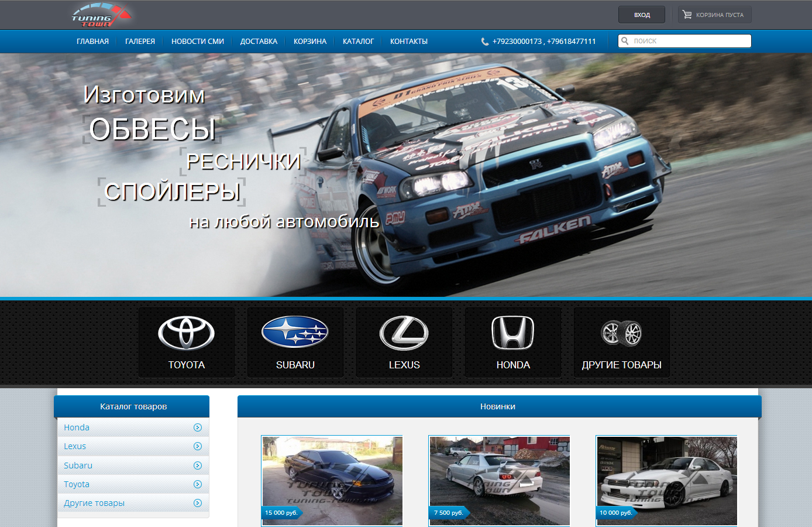Click the ДРУГИЕ ТОВАРЫ brand label

point(621,365)
